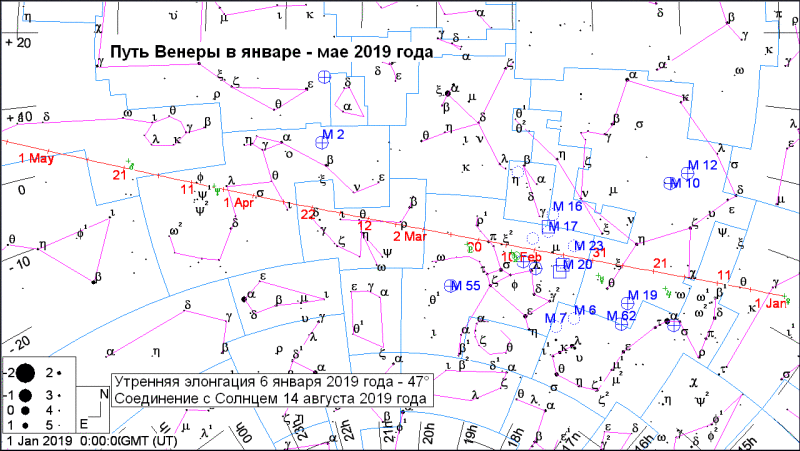Select the 1 Apr date marker
Screen dimensions: 800x451
(x=239, y=202)
